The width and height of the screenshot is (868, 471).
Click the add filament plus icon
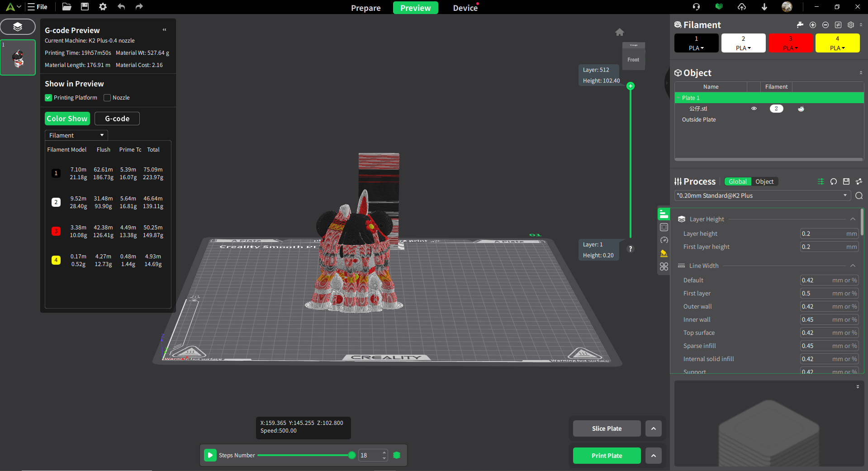pyautogui.click(x=813, y=25)
